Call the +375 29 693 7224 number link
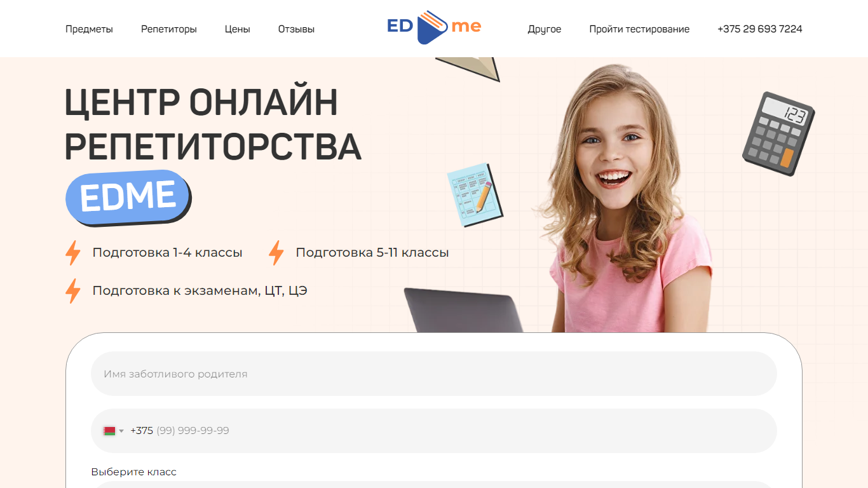The width and height of the screenshot is (868, 488). (760, 29)
